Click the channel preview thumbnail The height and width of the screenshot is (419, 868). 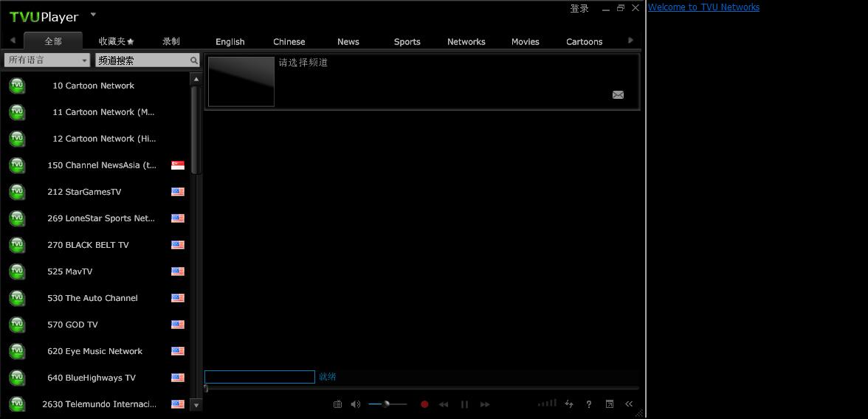tap(241, 81)
